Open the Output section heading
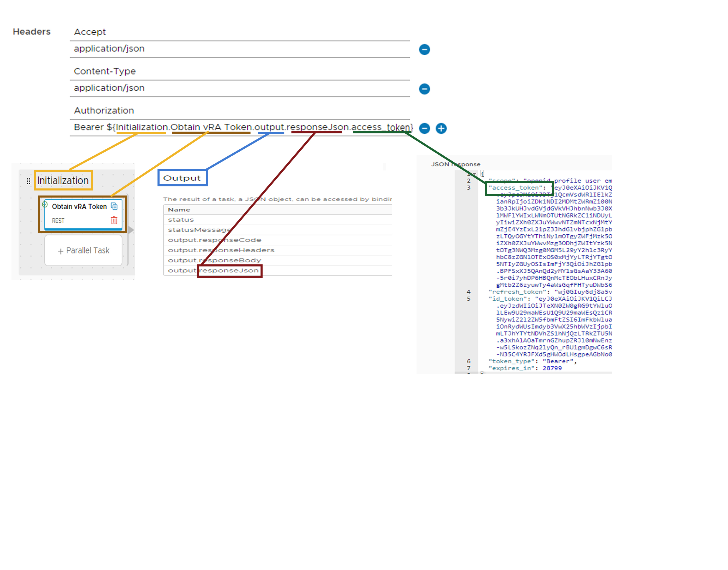The width and height of the screenshot is (728, 570). pyautogui.click(x=182, y=178)
